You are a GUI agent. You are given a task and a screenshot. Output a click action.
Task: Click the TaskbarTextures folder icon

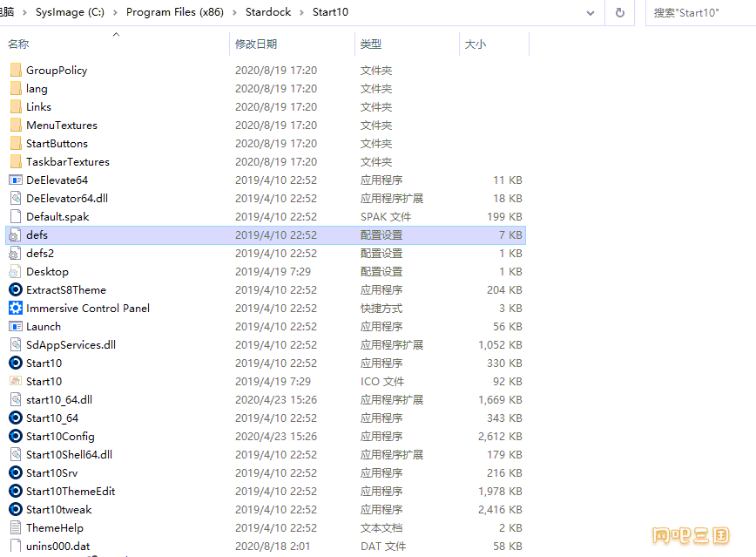[x=16, y=161]
